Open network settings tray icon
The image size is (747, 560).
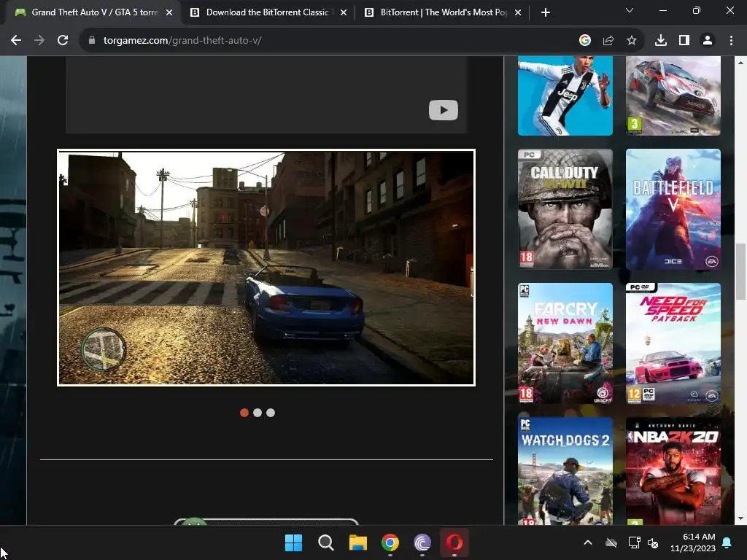click(x=634, y=542)
